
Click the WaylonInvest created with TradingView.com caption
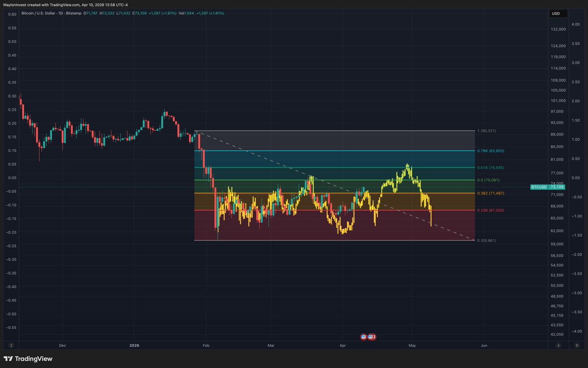point(65,5)
